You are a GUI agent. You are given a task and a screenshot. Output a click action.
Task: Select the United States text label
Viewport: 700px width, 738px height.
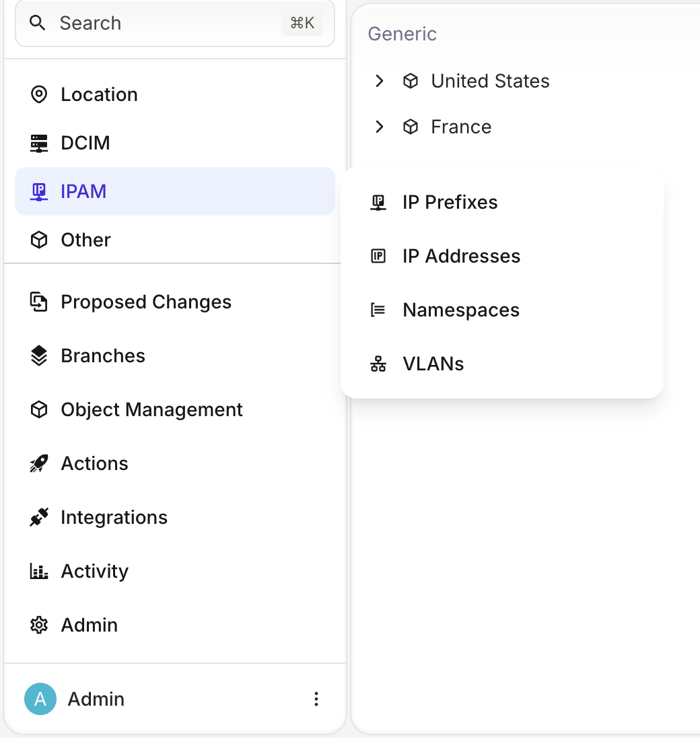coord(490,81)
